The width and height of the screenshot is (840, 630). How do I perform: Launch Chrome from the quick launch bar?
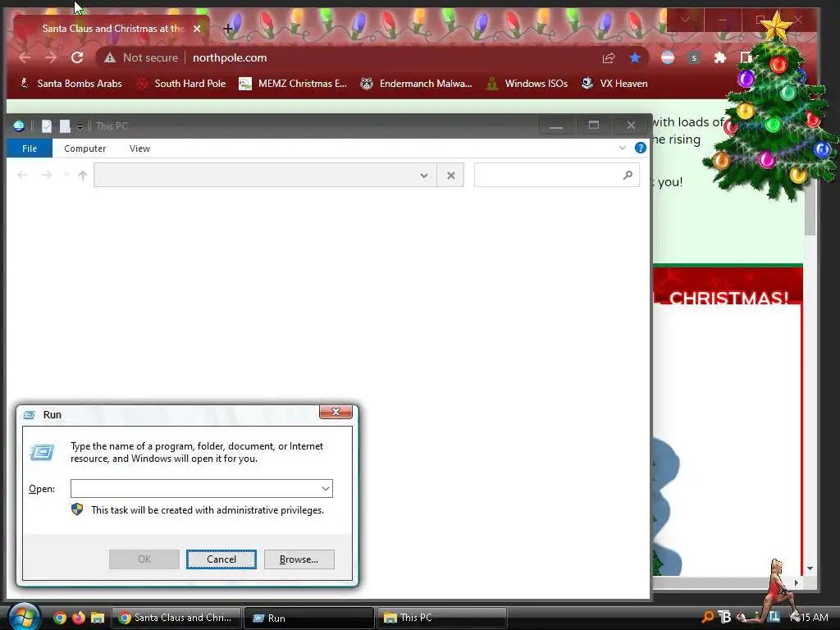point(59,618)
